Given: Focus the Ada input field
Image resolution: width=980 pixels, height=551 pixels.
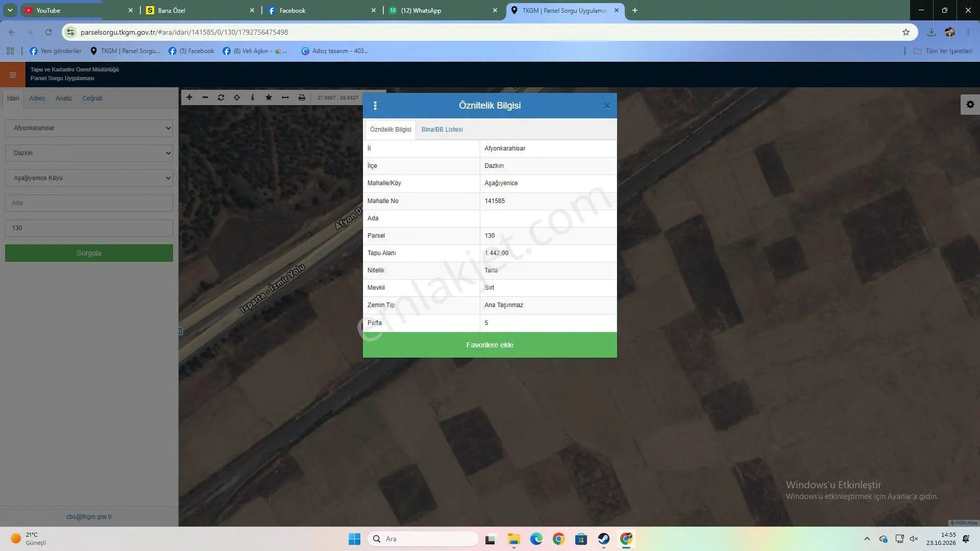Looking at the screenshot, I should tap(89, 203).
